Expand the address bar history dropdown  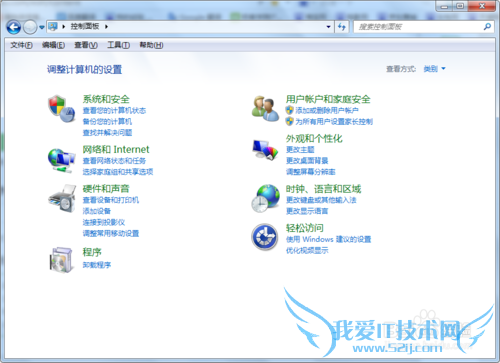coord(328,27)
